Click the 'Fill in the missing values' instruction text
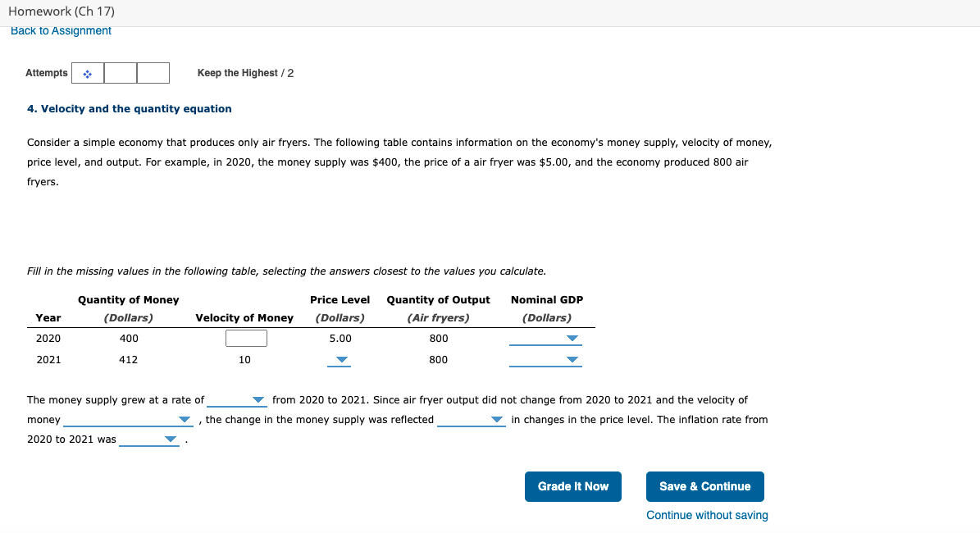 (286, 271)
